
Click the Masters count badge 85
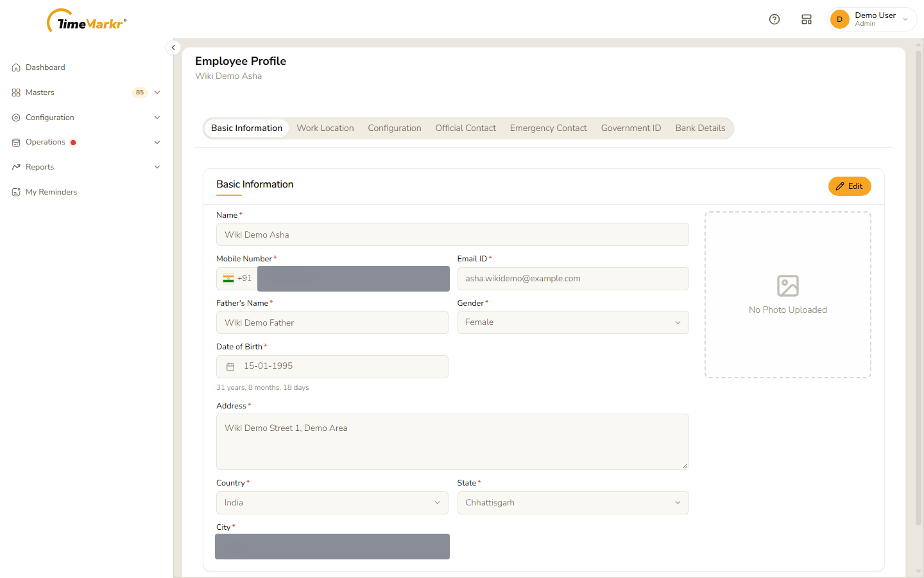coord(140,92)
